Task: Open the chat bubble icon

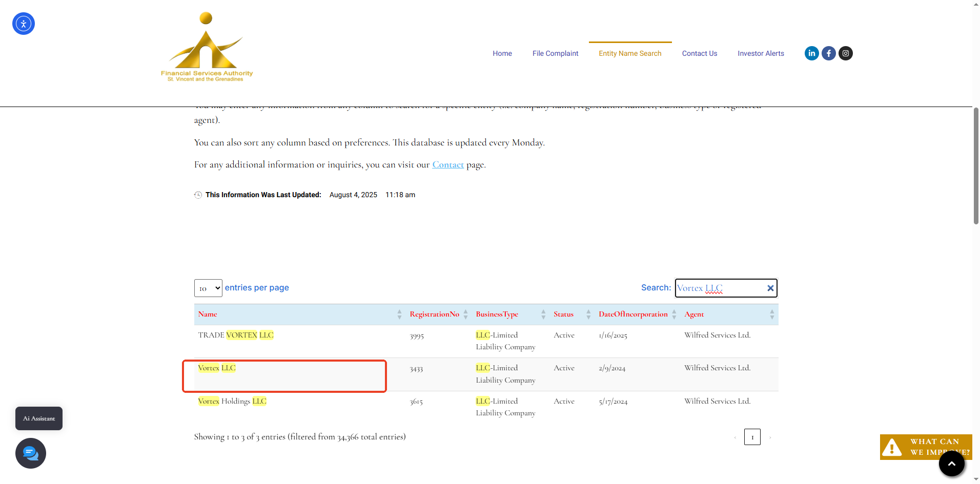Action: click(31, 453)
